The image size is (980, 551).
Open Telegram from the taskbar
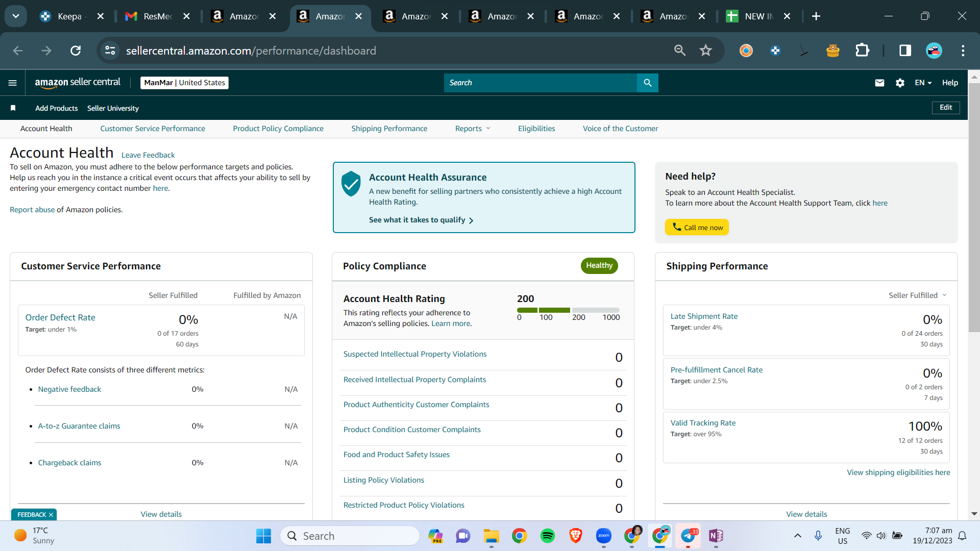(688, 536)
